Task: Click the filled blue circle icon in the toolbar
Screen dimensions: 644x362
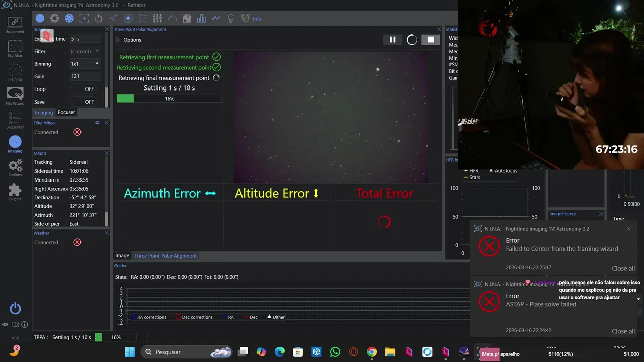Action: pos(40,19)
